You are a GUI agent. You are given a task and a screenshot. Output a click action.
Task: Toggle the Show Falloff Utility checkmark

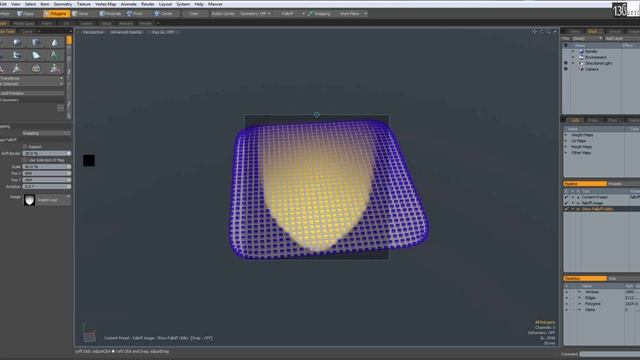(x=566, y=209)
